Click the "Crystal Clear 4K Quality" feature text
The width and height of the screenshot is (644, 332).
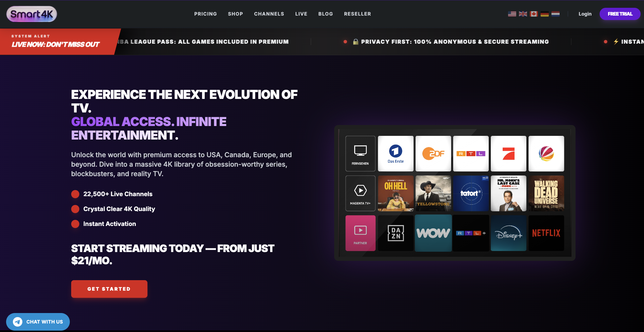click(119, 209)
